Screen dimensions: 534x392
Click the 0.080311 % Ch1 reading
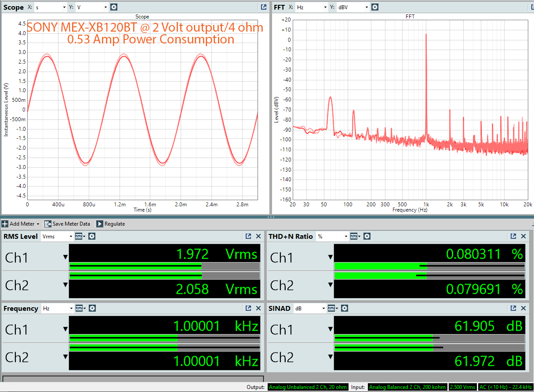(485, 254)
